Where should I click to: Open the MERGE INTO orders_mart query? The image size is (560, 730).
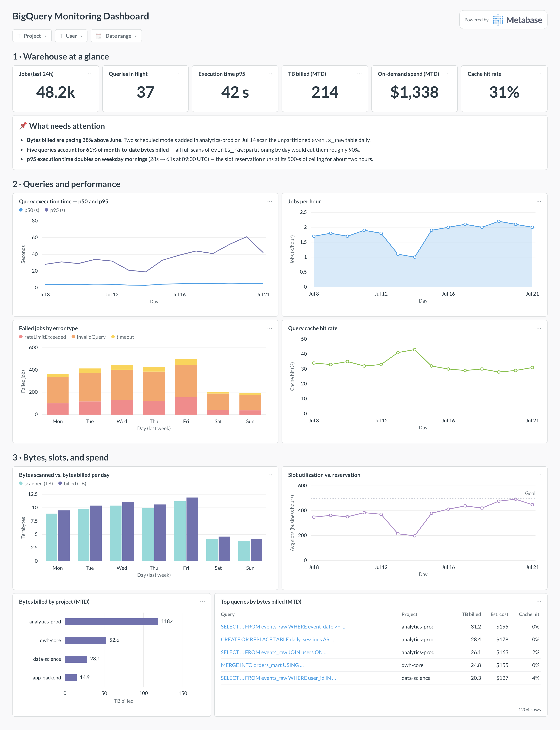point(262,665)
